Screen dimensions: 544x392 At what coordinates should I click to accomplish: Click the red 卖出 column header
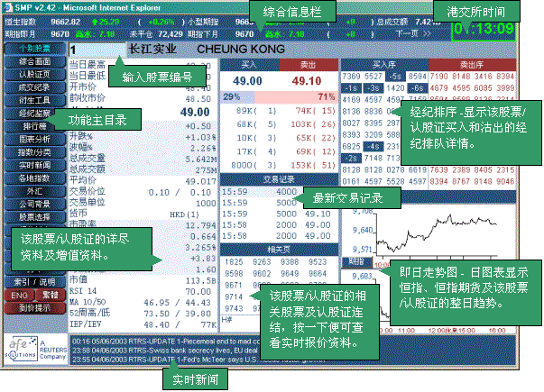309,65
